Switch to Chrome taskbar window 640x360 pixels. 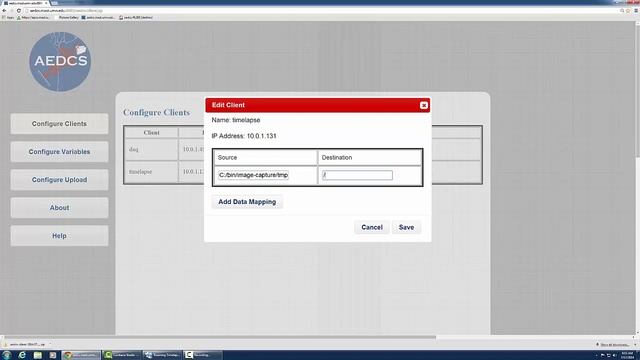tap(81, 355)
